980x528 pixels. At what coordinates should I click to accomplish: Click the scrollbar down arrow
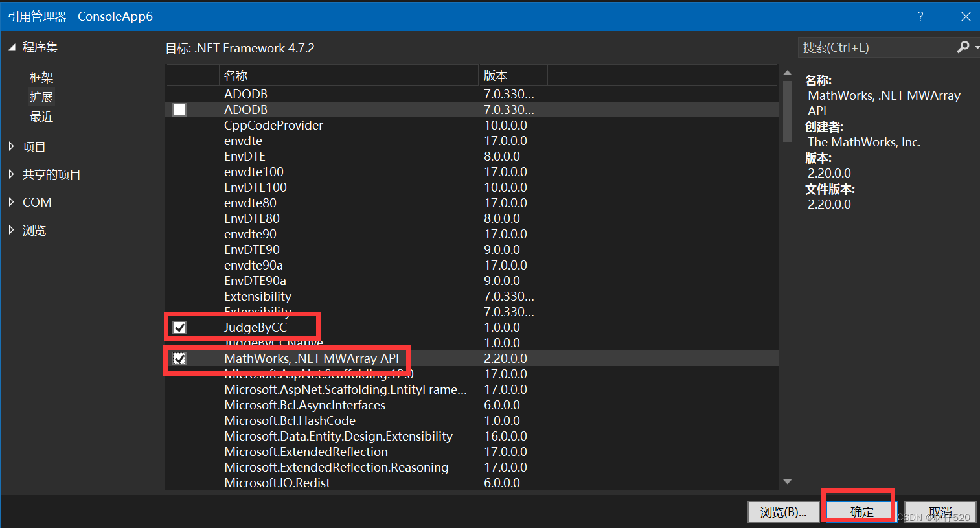(x=787, y=481)
